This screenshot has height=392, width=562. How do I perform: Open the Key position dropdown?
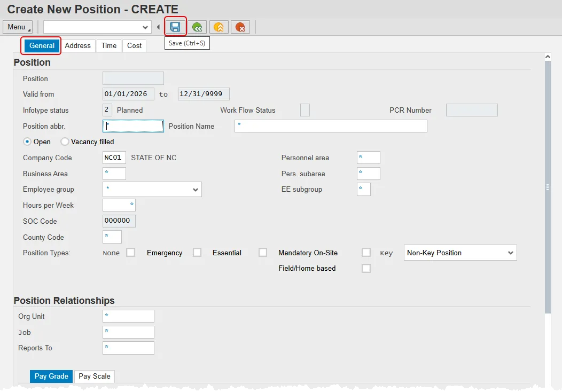510,253
